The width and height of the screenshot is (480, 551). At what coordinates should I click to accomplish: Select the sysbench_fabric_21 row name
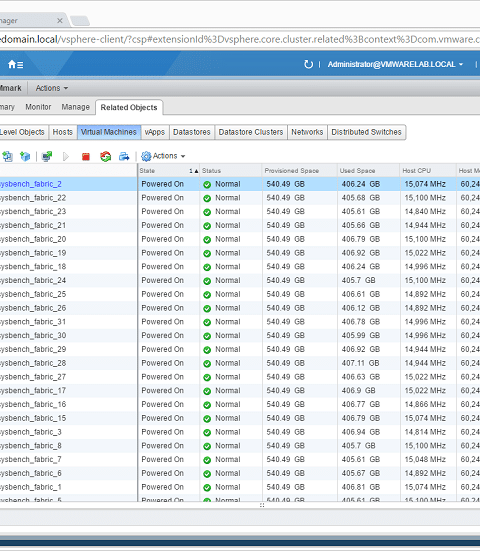tap(33, 225)
